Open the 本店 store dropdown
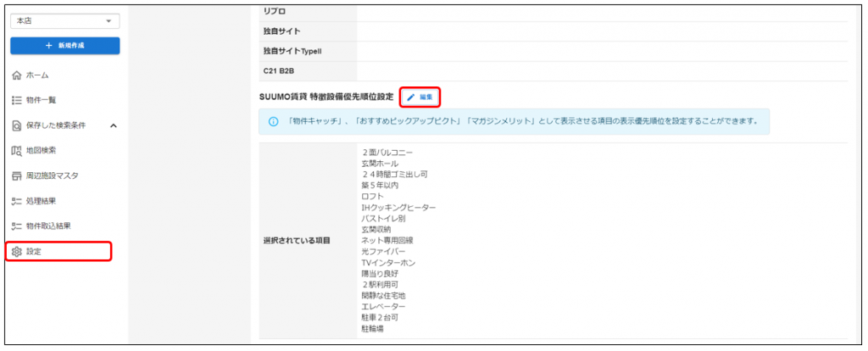 point(64,21)
